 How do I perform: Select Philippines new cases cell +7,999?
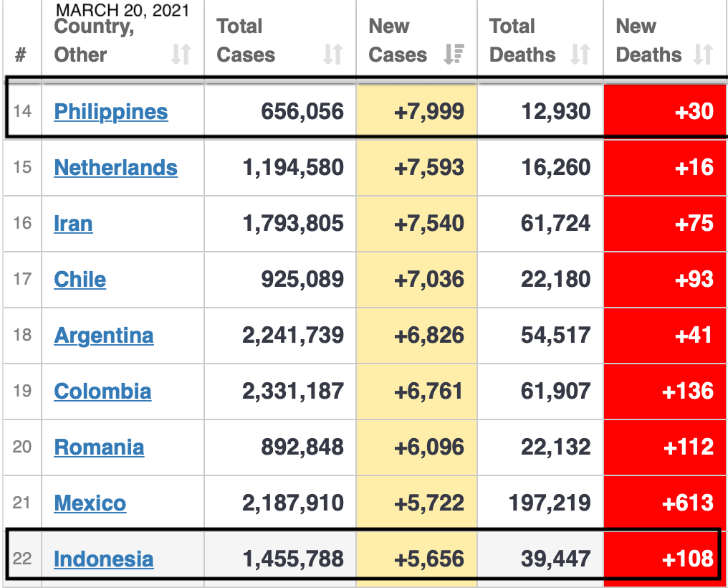(x=428, y=112)
